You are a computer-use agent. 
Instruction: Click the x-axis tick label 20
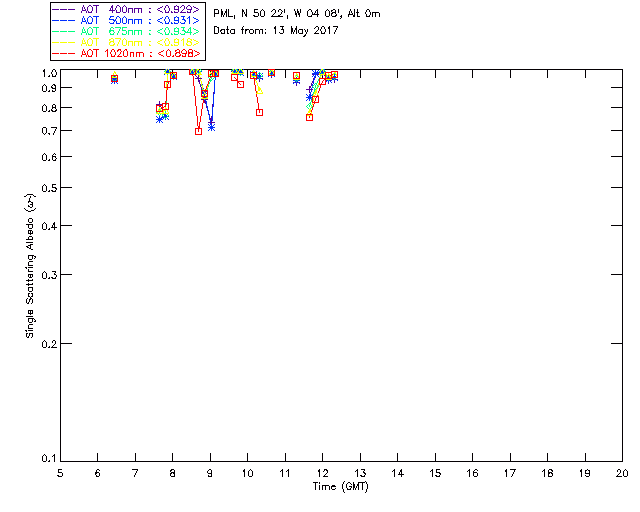(x=622, y=473)
